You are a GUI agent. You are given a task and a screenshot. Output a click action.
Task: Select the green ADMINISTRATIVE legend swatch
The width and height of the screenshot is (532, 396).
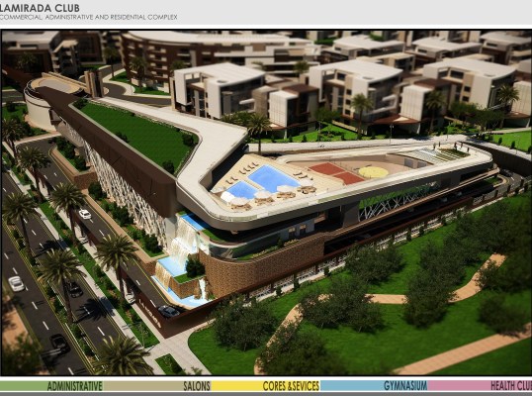[51, 386]
